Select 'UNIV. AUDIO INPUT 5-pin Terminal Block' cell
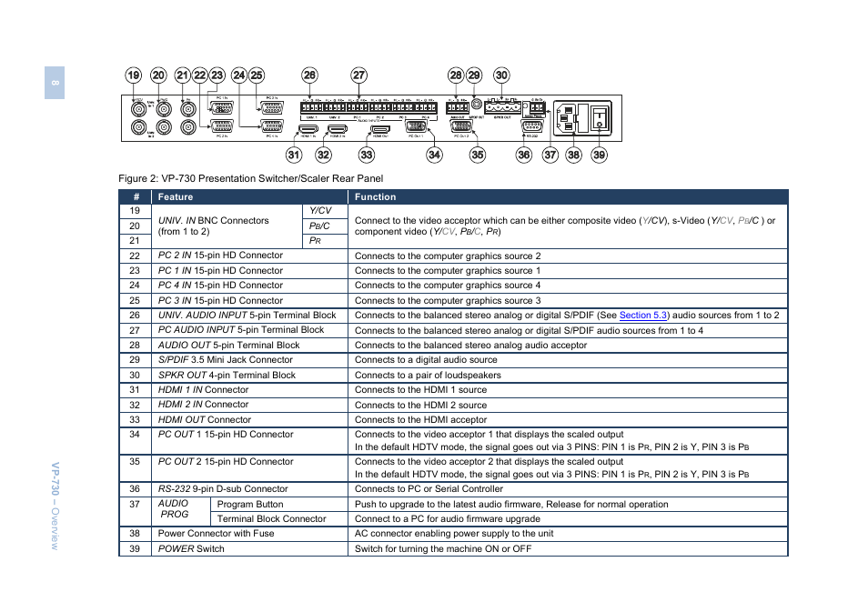Image resolution: width=868 pixels, height=612 pixels. click(249, 316)
